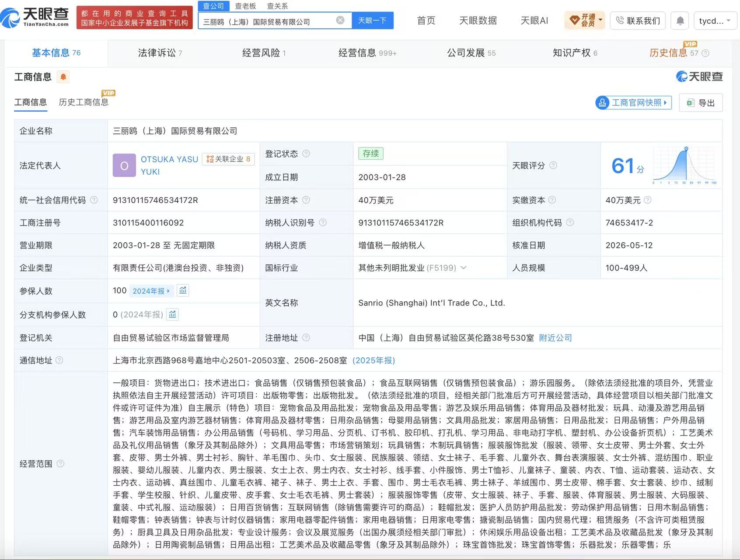Click 关联企业 8 tag
This screenshot has width=740, height=560.
pos(228,159)
